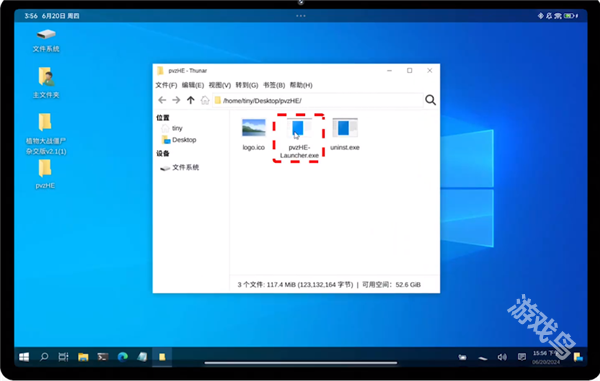Click the search magnifier in Thunar
This screenshot has width=600, height=381.
(x=430, y=100)
